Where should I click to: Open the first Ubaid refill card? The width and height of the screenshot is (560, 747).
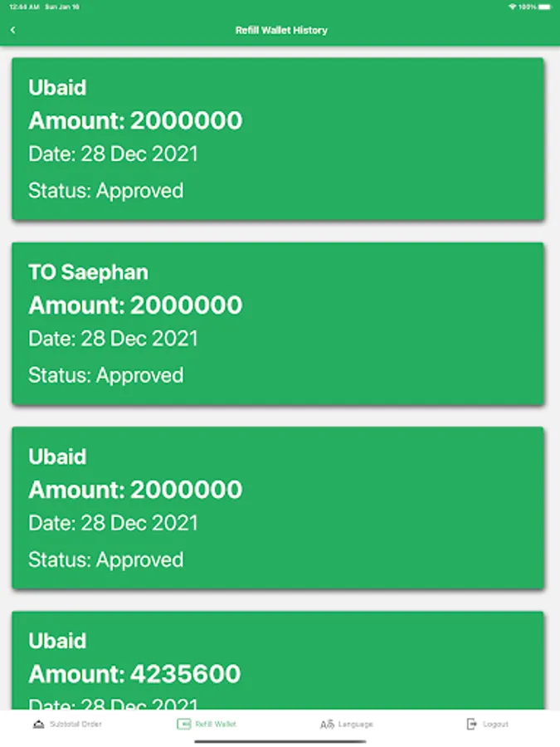coord(278,139)
